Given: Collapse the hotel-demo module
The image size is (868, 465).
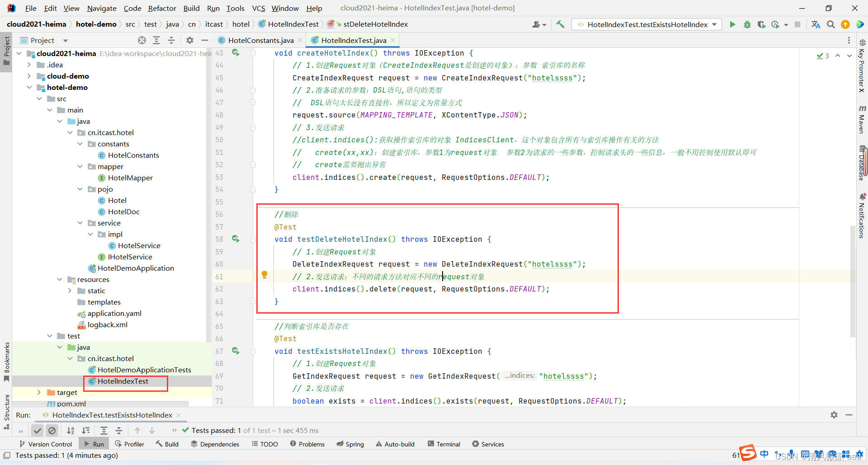Looking at the screenshot, I should click(x=29, y=87).
